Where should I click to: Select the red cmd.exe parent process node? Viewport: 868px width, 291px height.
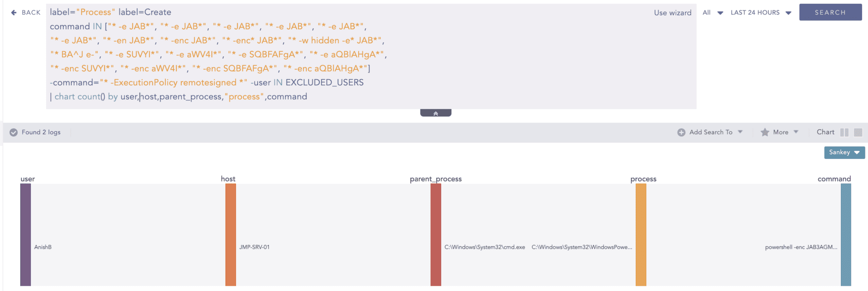(436, 235)
